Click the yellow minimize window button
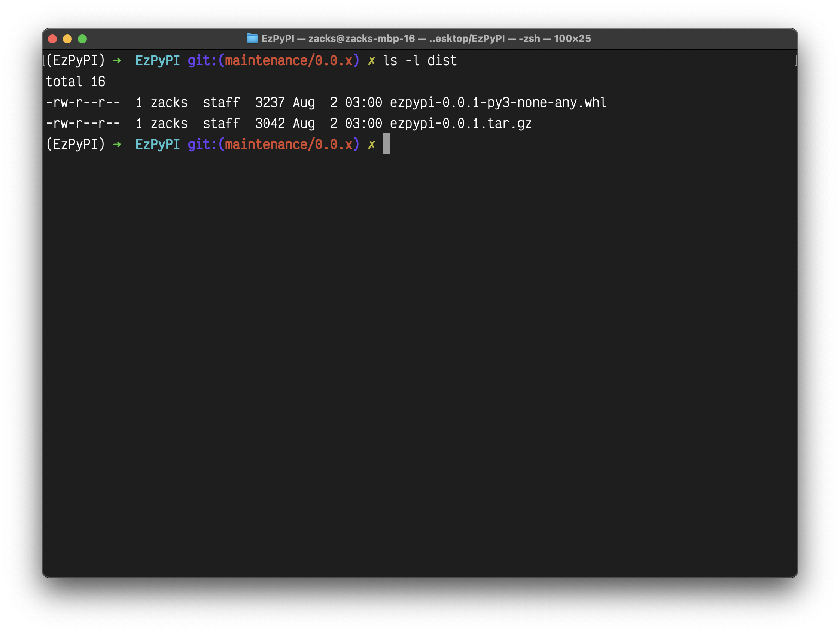Viewport: 840px width, 633px height. (67, 39)
